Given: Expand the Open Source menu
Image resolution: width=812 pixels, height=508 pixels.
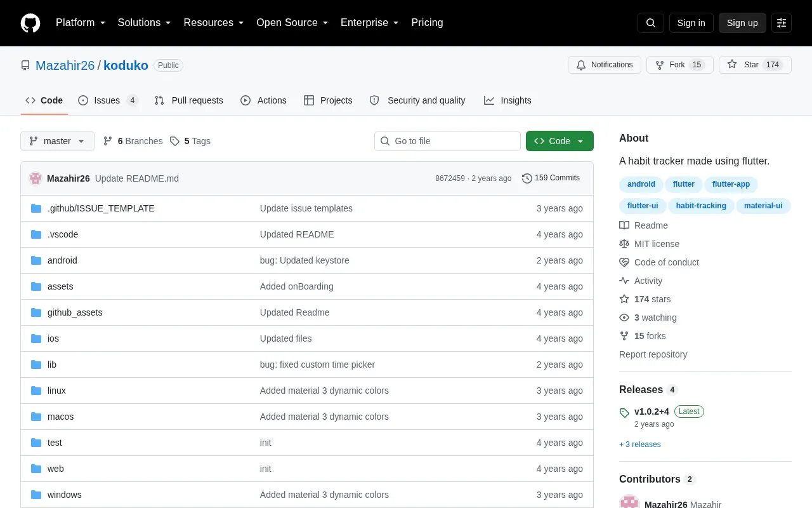Looking at the screenshot, I should click(292, 23).
